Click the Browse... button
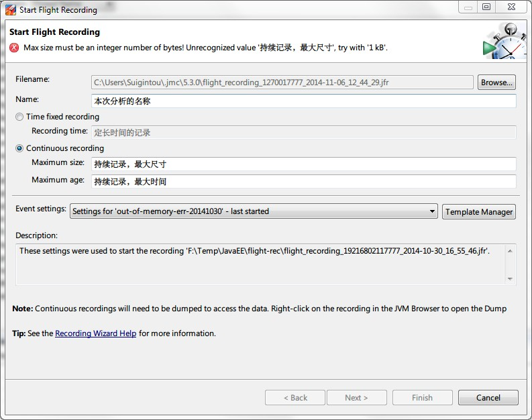 (x=496, y=83)
